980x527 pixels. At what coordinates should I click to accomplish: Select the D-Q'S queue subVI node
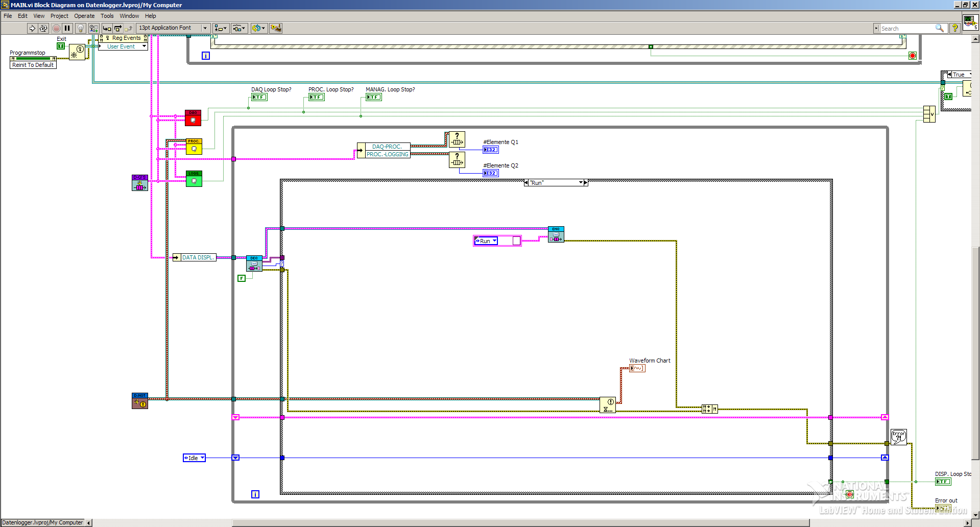click(x=140, y=183)
